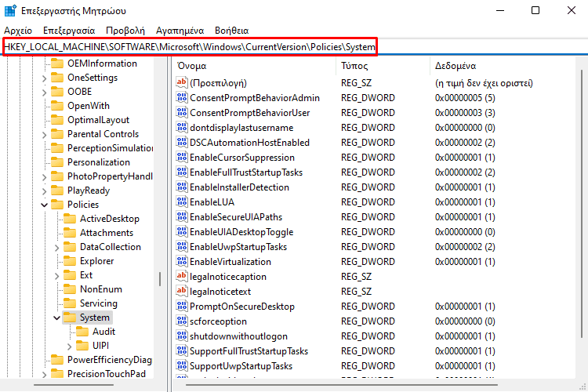Image resolution: width=588 pixels, height=392 pixels.
Task: Select the Personalization key
Action: click(99, 162)
